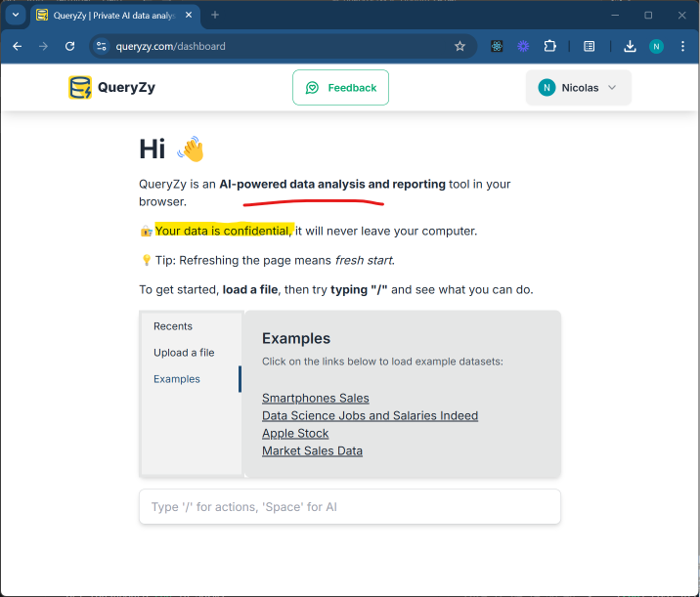Select the QueryZy browser tab title
Image resolution: width=700 pixels, height=597 pixels.
point(114,16)
